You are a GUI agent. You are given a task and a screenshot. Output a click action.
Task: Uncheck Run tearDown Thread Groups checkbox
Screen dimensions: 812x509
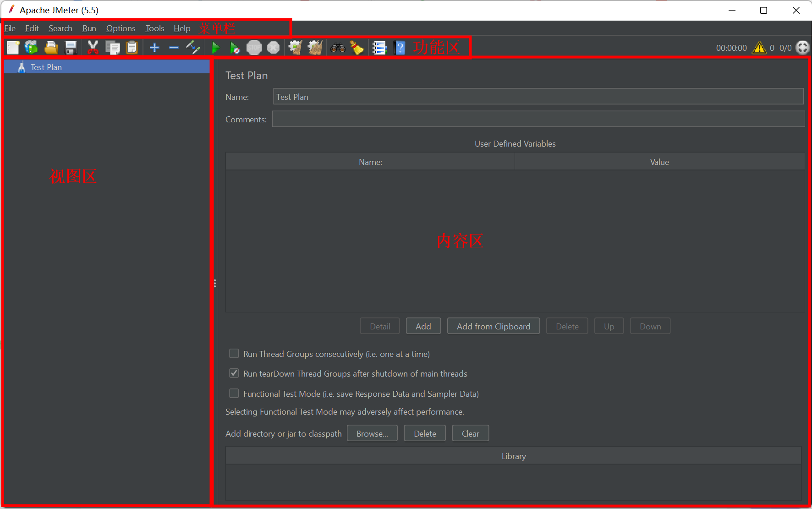pos(234,373)
